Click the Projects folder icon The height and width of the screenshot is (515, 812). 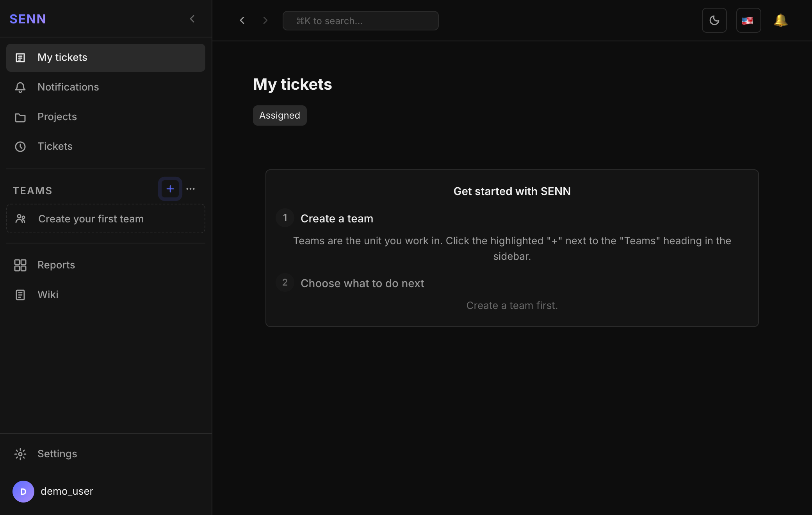pos(20,117)
